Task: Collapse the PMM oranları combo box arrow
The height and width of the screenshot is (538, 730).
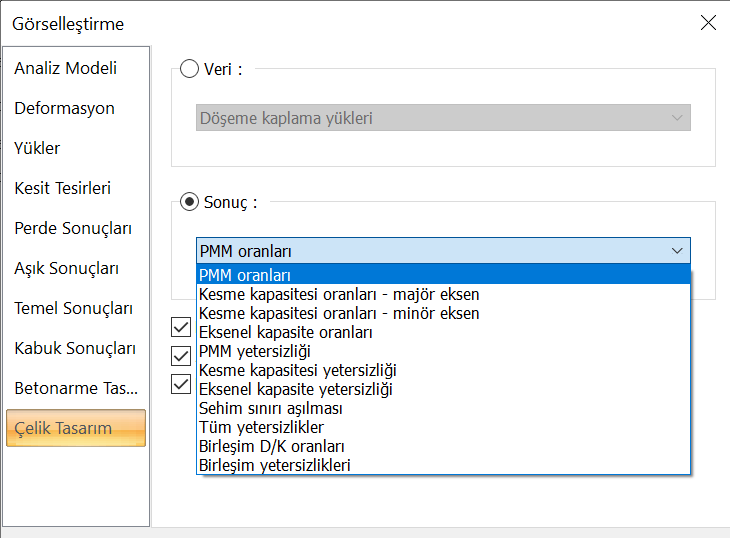Action: point(677,251)
